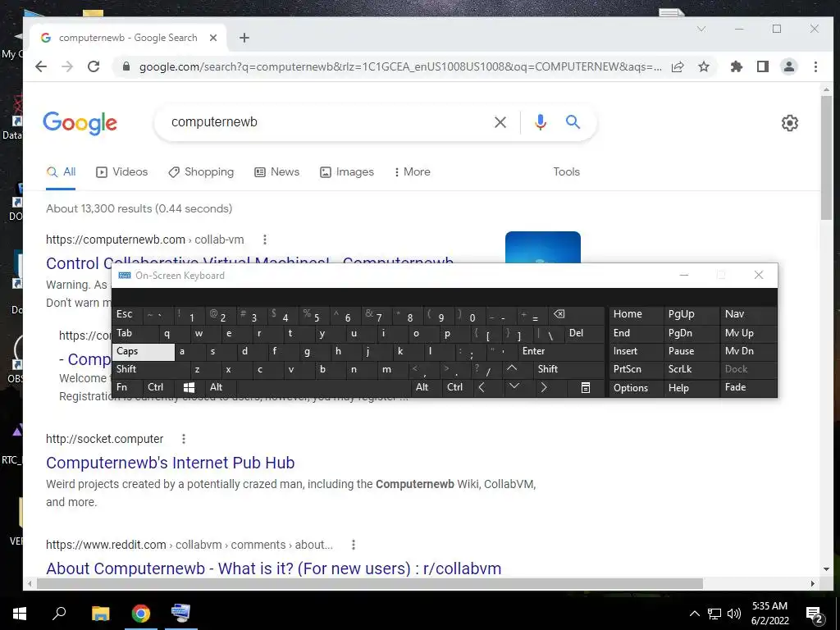The image size is (840, 630).
Task: Open the Chrome three-dot menu
Action: [815, 66]
